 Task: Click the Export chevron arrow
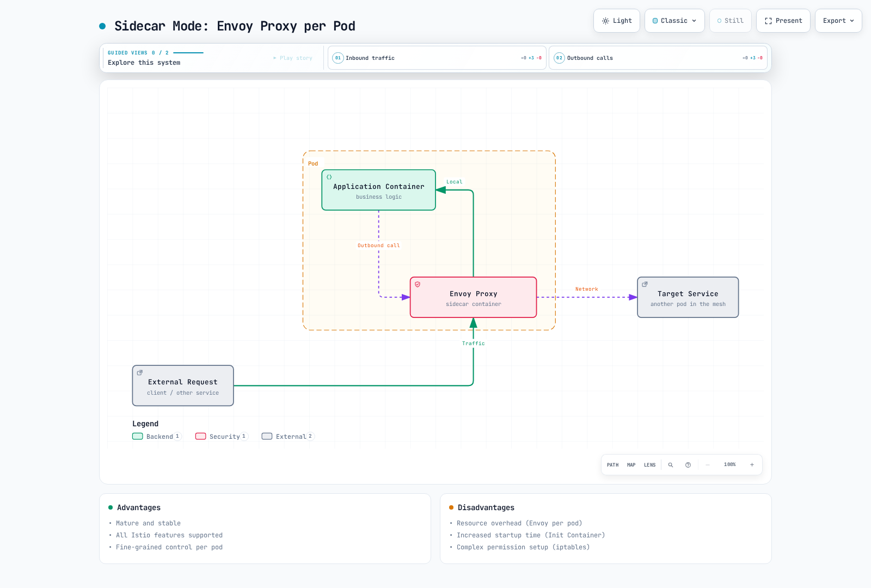[x=852, y=21]
